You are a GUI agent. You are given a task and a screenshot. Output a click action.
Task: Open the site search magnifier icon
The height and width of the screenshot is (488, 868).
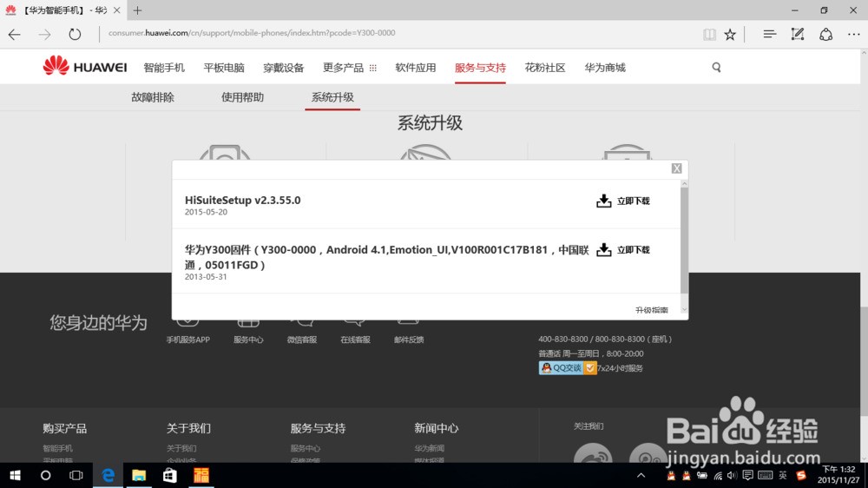coord(716,67)
